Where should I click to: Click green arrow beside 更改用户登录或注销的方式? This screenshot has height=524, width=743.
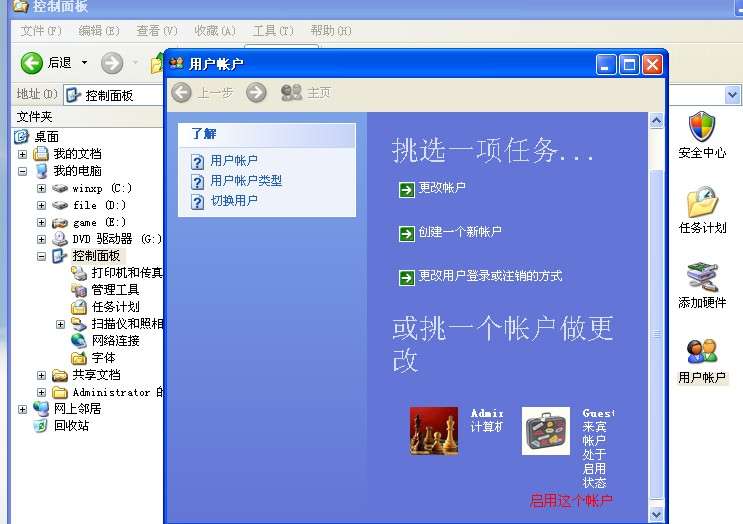(407, 278)
